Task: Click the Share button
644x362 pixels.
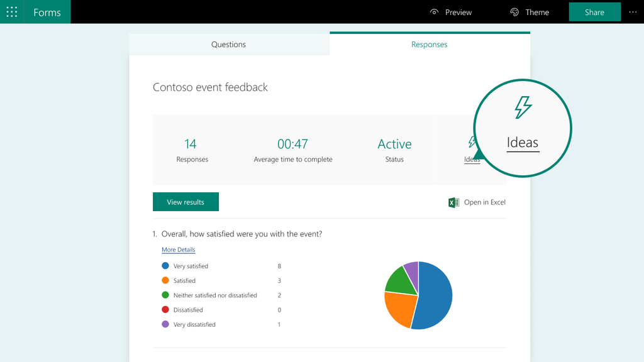Action: click(x=594, y=11)
